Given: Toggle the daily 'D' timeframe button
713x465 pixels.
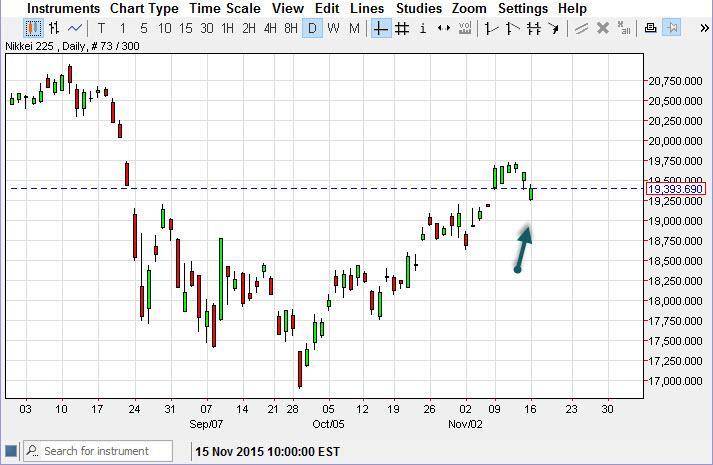Looking at the screenshot, I should click(312, 28).
